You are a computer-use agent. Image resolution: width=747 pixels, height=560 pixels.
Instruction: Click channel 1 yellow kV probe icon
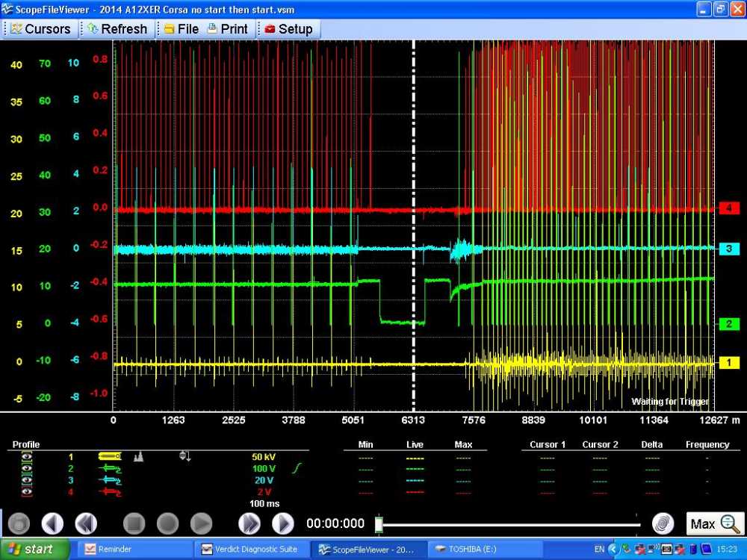(110, 456)
